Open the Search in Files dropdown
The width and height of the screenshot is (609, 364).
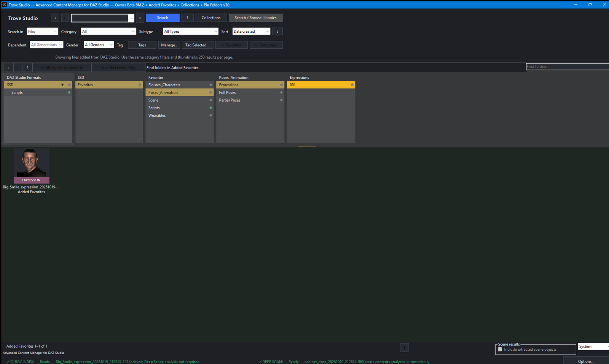pos(42,32)
